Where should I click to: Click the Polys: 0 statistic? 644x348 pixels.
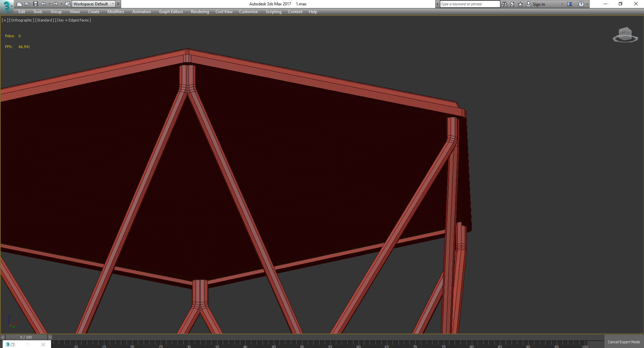coord(13,36)
